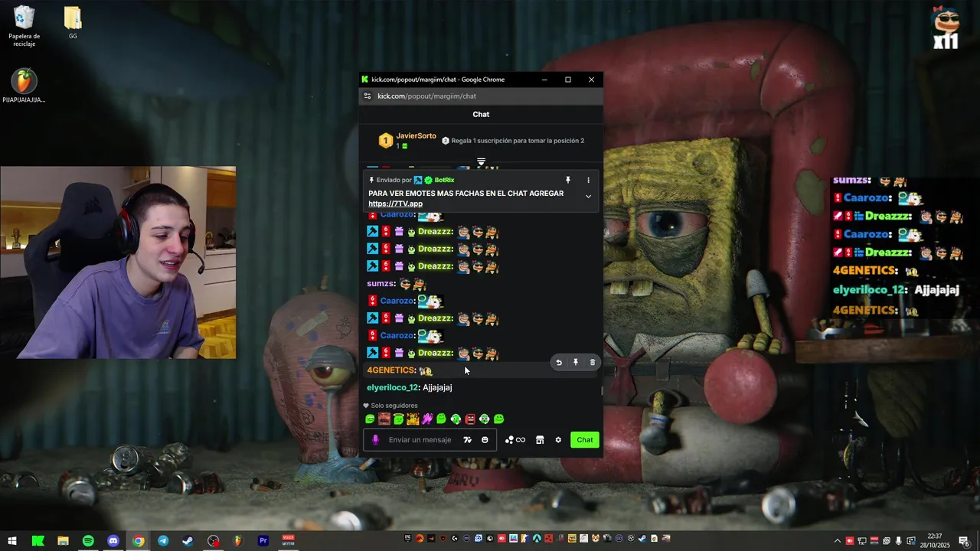Open Spotify from taskbar
Viewport: 980px width, 551px height.
[x=88, y=541]
